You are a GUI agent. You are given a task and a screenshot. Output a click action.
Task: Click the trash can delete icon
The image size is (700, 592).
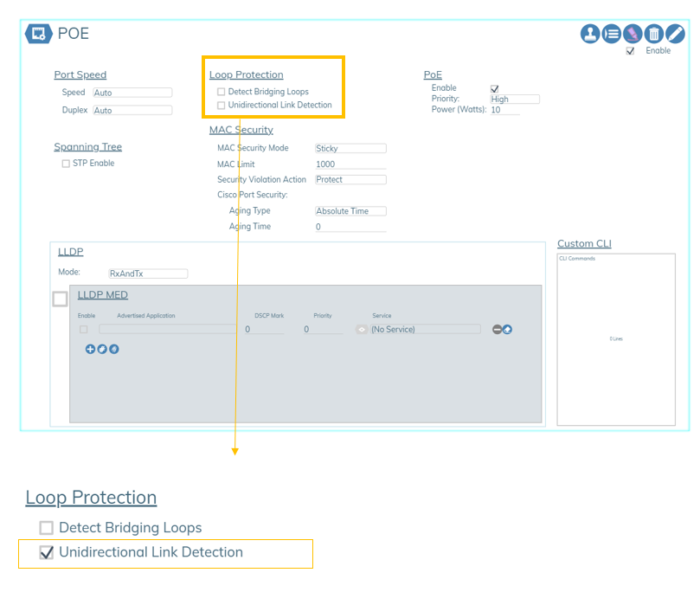point(654,34)
